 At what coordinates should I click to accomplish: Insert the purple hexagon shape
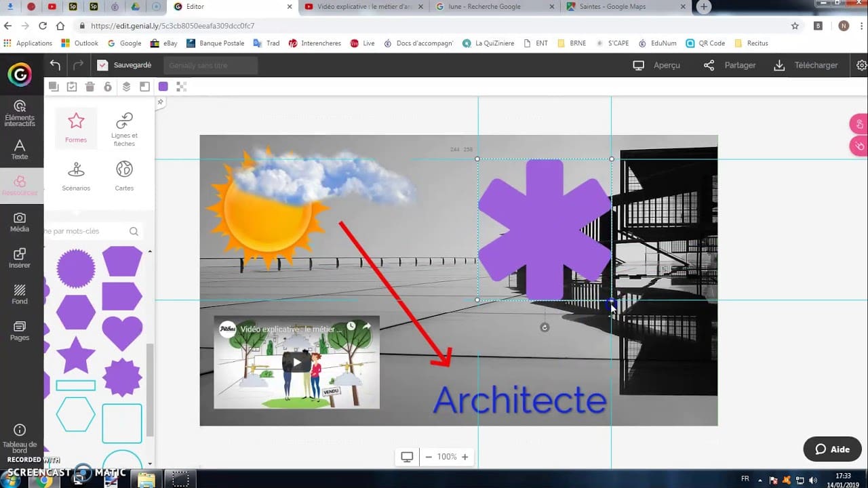point(75,312)
